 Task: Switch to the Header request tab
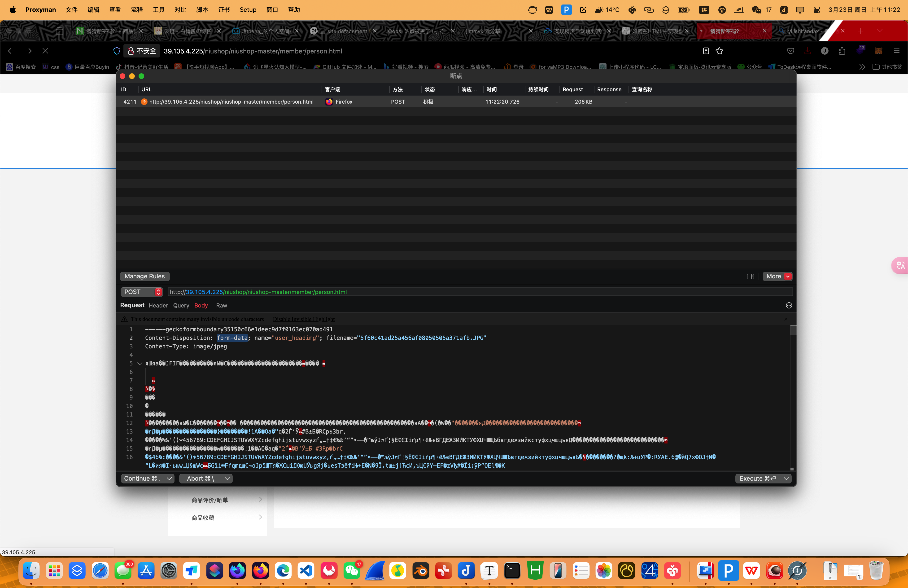pyautogui.click(x=158, y=306)
